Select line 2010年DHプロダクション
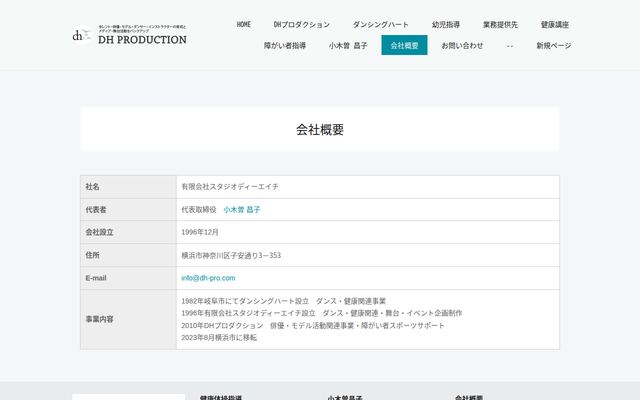640x400 pixels. pos(313,325)
